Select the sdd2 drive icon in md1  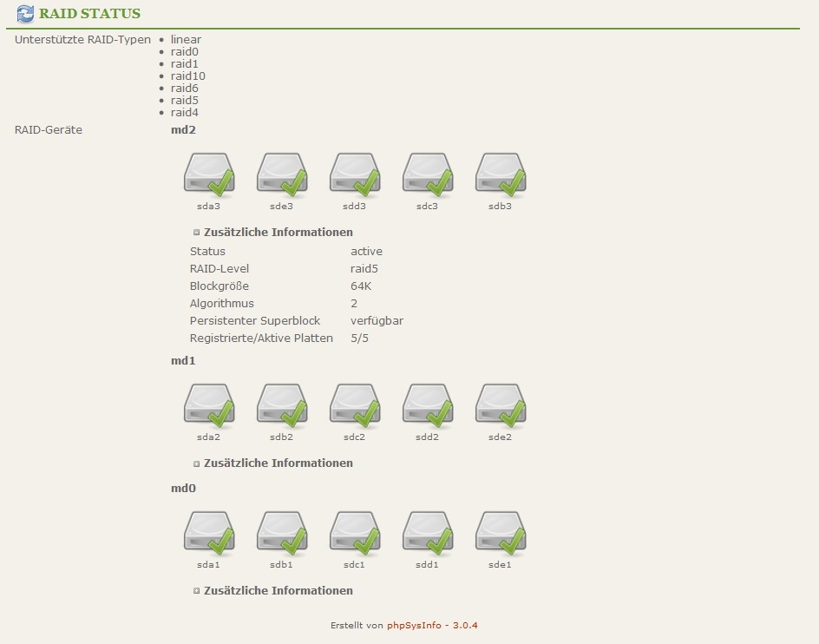coord(428,405)
